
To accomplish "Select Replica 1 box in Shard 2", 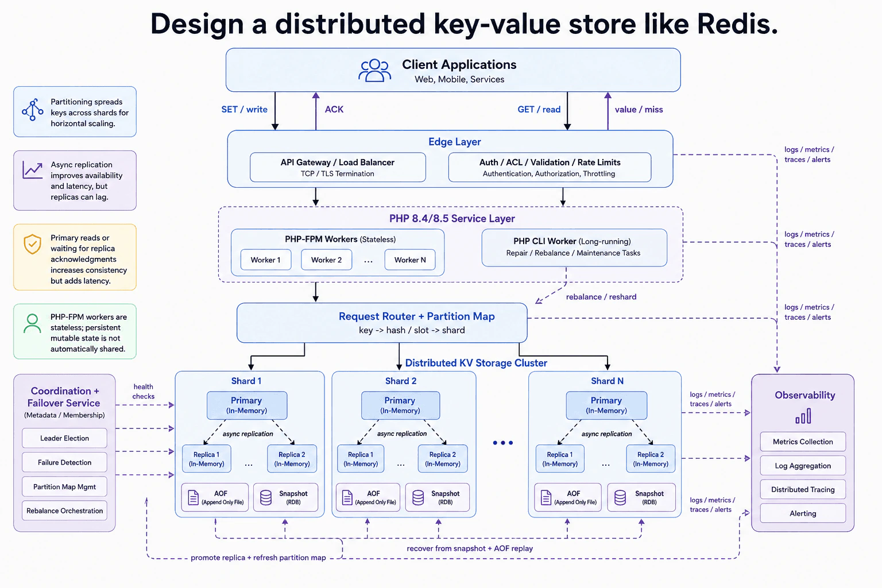I will pyautogui.click(x=361, y=459).
